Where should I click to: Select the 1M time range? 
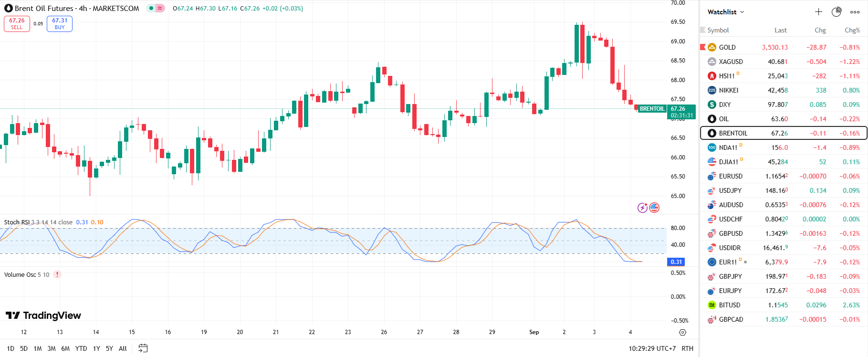[38, 348]
